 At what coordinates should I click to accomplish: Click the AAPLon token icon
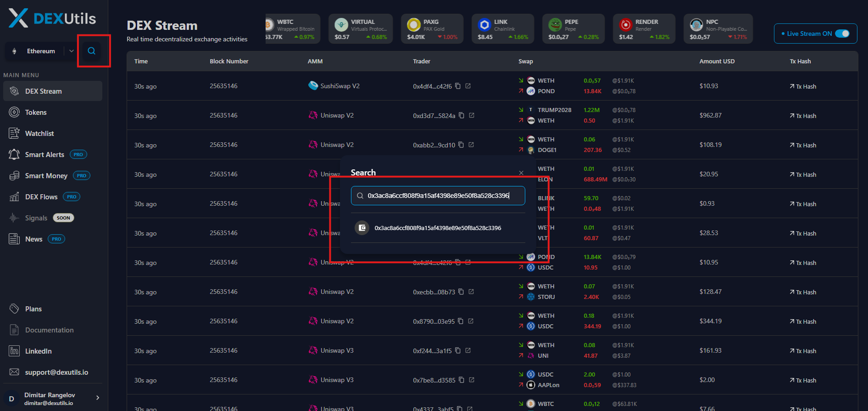pyautogui.click(x=531, y=385)
